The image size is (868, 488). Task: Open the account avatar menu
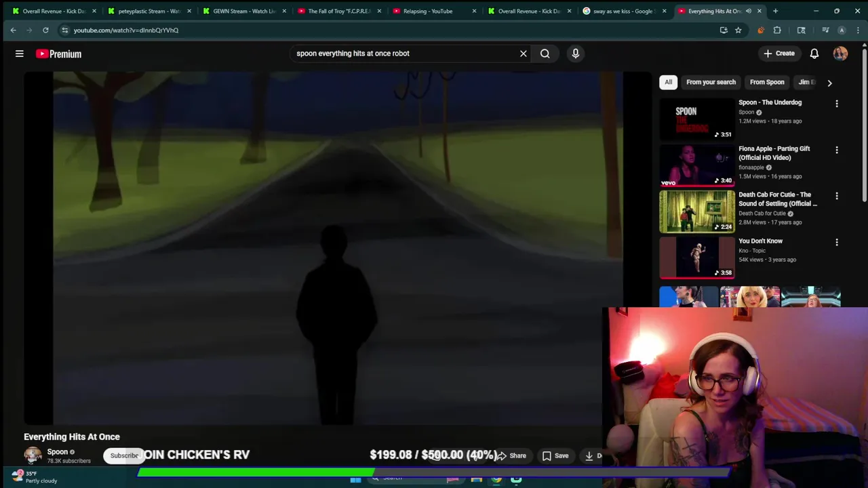[841, 54]
